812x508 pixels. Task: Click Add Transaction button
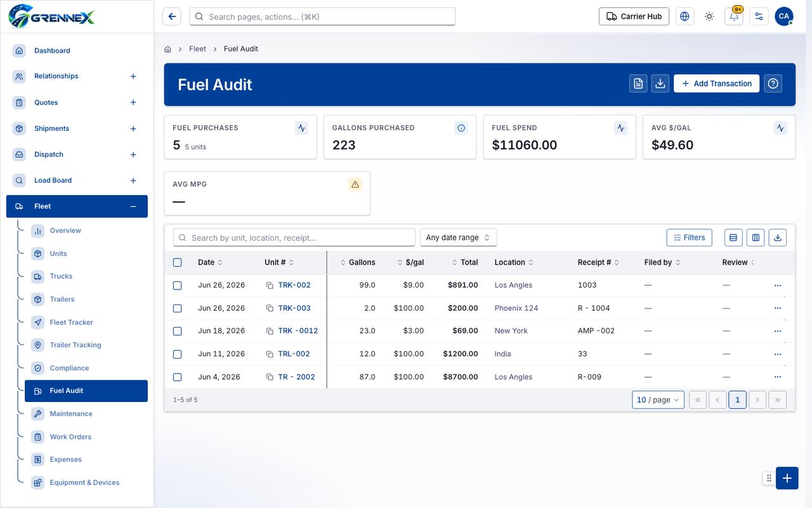click(x=716, y=84)
